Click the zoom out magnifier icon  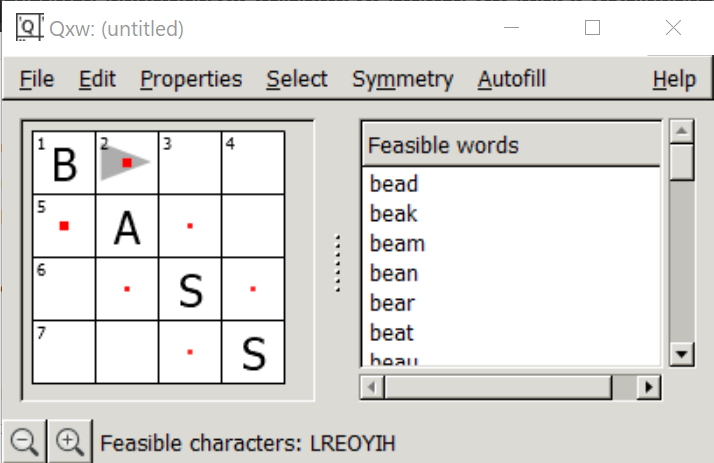pyautogui.click(x=25, y=442)
